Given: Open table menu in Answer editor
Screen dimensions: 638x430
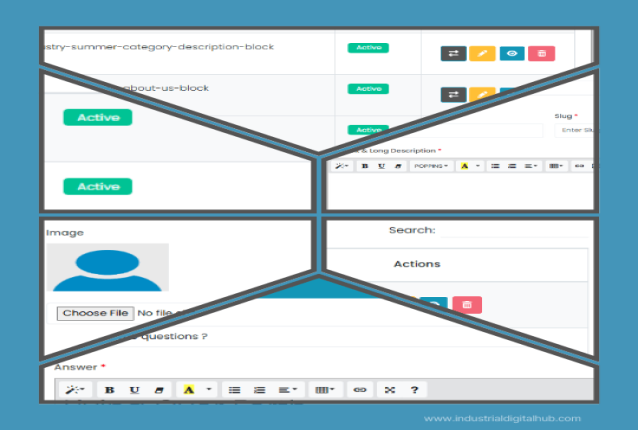Looking at the screenshot, I should point(325,390).
